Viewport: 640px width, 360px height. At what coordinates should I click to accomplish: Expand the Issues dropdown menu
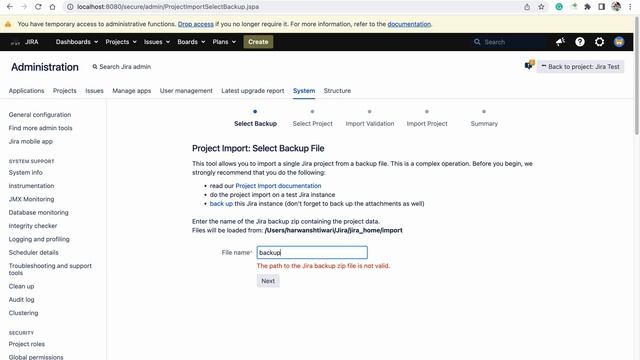157,42
